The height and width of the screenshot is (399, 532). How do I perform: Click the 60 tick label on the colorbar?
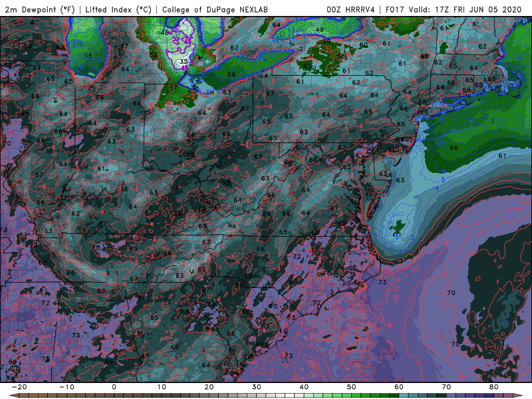point(399,387)
